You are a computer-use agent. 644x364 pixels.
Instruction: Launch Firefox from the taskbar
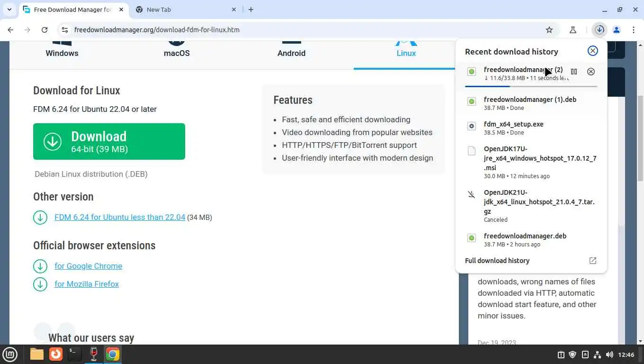coord(56,354)
